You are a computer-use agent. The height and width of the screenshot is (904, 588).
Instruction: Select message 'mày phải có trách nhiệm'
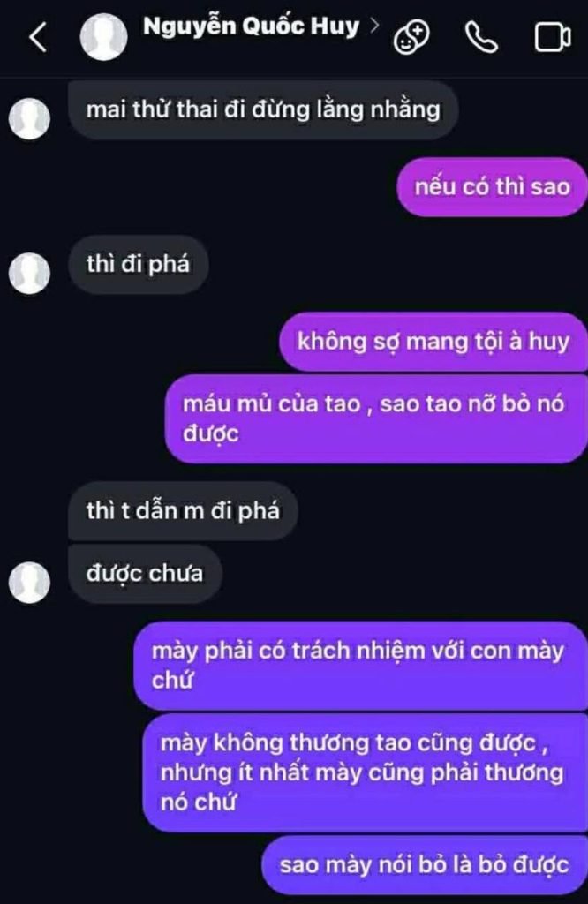tap(361, 666)
